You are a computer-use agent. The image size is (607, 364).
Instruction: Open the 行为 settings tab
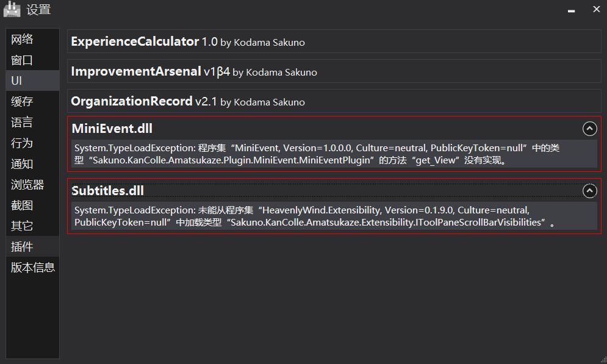tap(32, 143)
